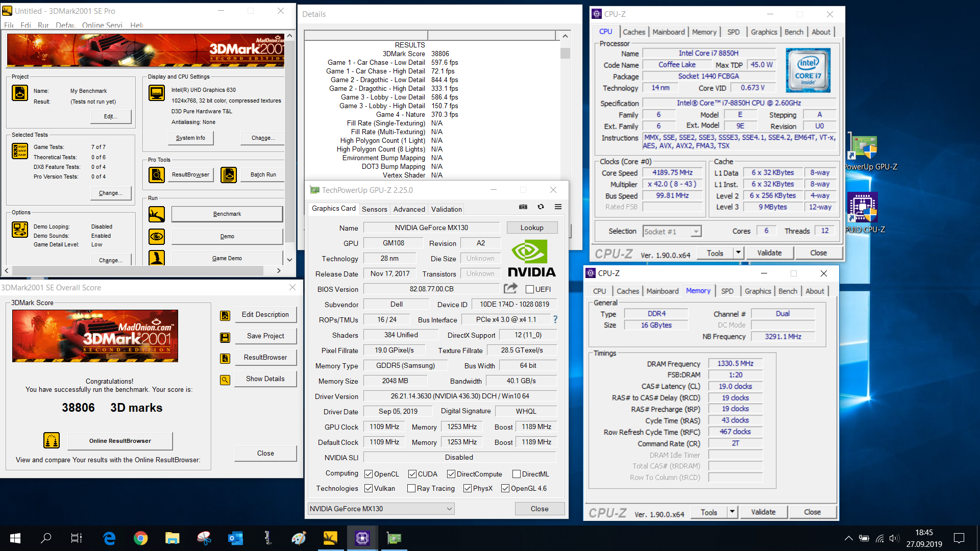Image resolution: width=980 pixels, height=551 pixels.
Task: Click Validate button in upper CPU-Z
Action: [x=770, y=253]
